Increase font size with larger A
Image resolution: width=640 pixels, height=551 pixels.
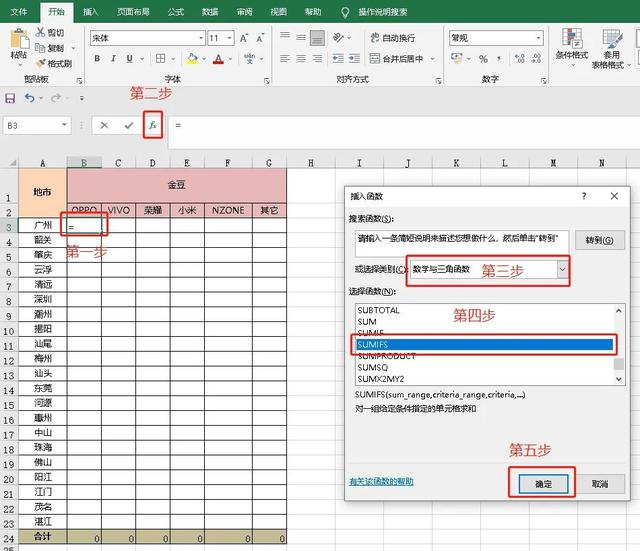[244, 38]
